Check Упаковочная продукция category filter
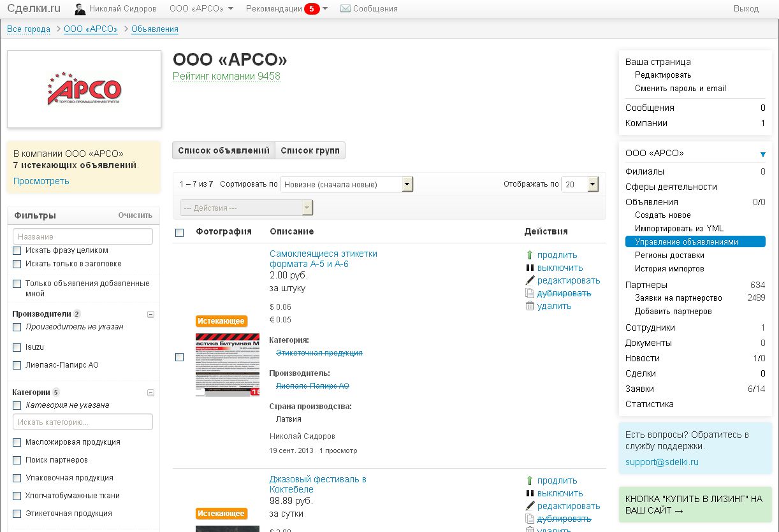This screenshot has width=779, height=532. click(x=17, y=478)
